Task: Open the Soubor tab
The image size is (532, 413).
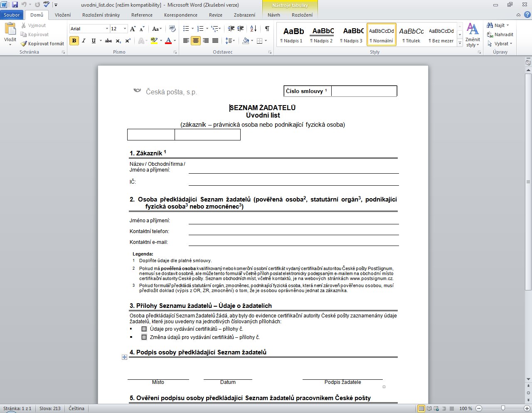Action: click(x=12, y=15)
